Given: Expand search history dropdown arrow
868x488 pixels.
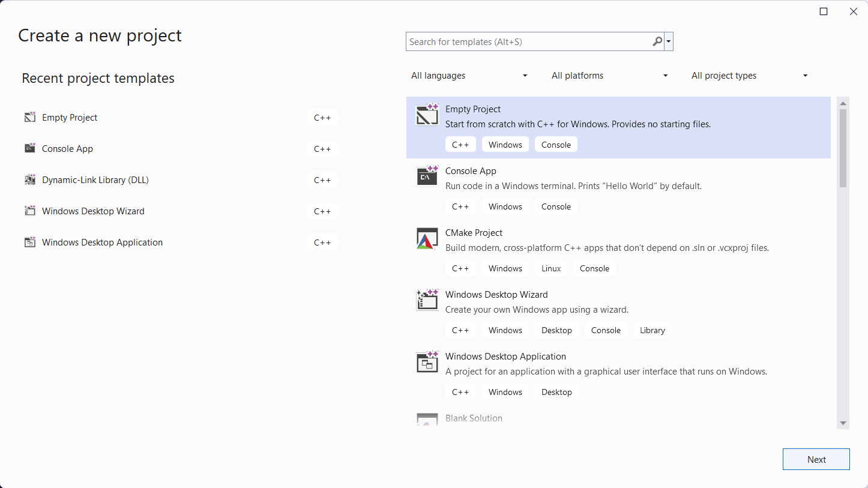Looking at the screenshot, I should click(x=669, y=42).
